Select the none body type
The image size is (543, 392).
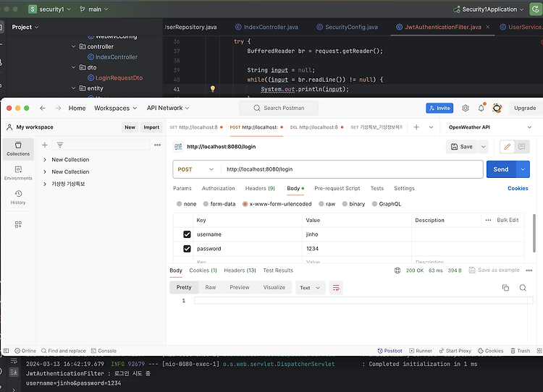(x=179, y=204)
